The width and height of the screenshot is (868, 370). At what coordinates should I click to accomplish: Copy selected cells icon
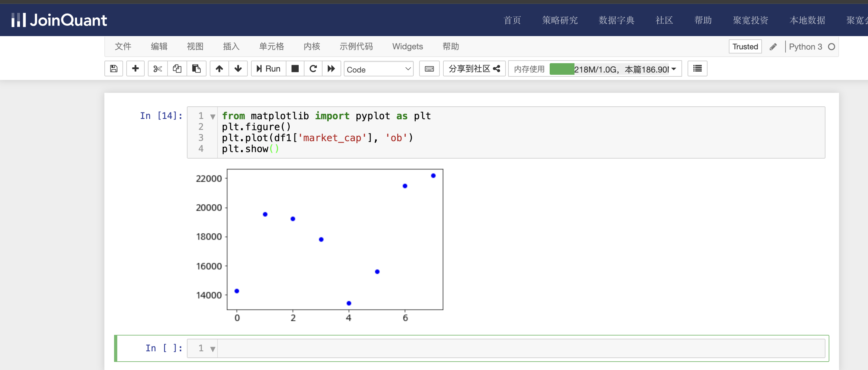coord(177,69)
